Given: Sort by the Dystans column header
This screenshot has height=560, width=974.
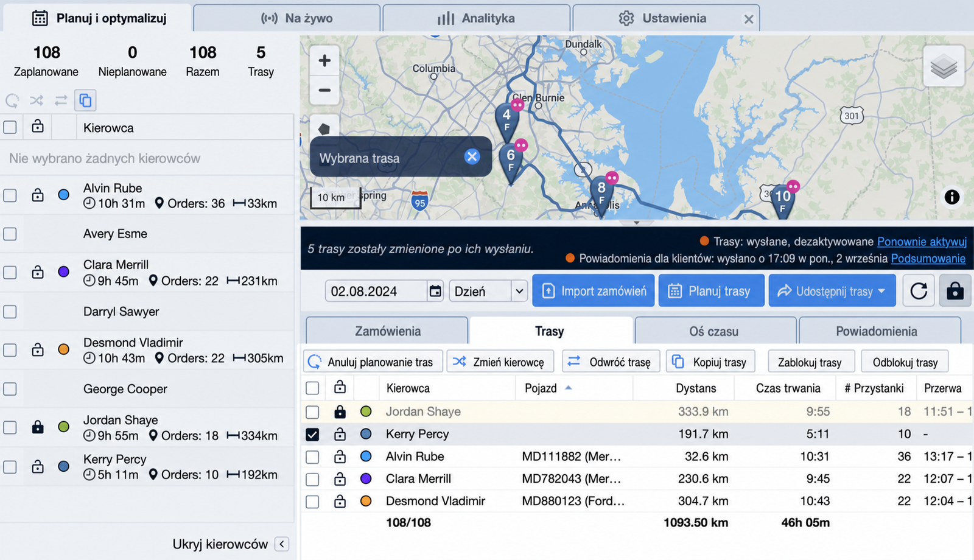Looking at the screenshot, I should click(x=696, y=388).
